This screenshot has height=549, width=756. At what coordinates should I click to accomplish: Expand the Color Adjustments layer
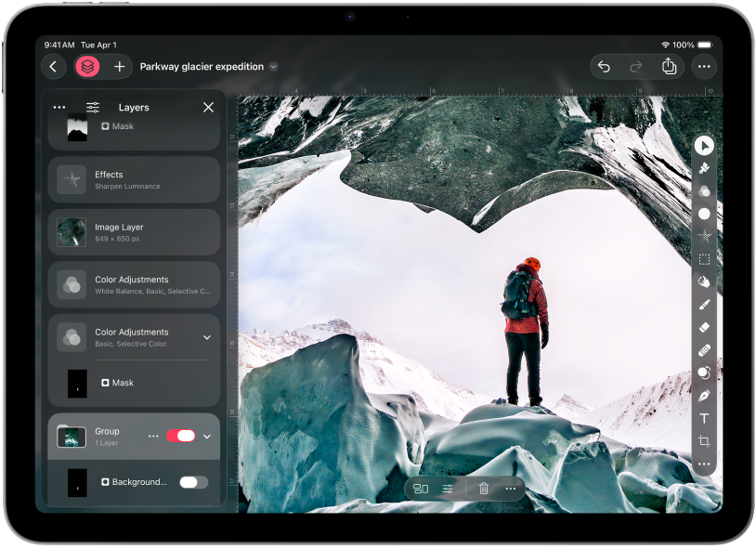(206, 338)
